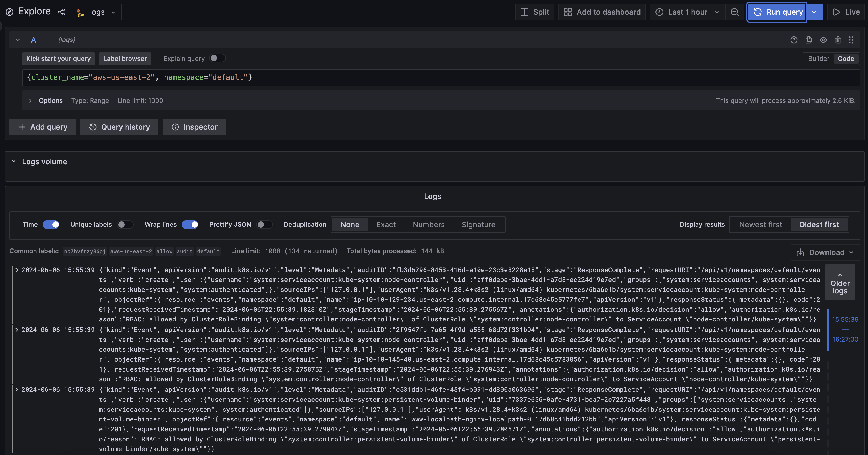Screen dimensions: 868x455
Task: Open query help question mark icon
Action: tap(794, 40)
